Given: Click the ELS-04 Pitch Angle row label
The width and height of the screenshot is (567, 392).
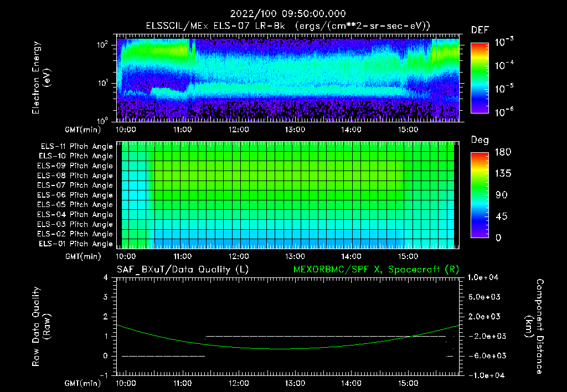Looking at the screenshot, I should [75, 214].
